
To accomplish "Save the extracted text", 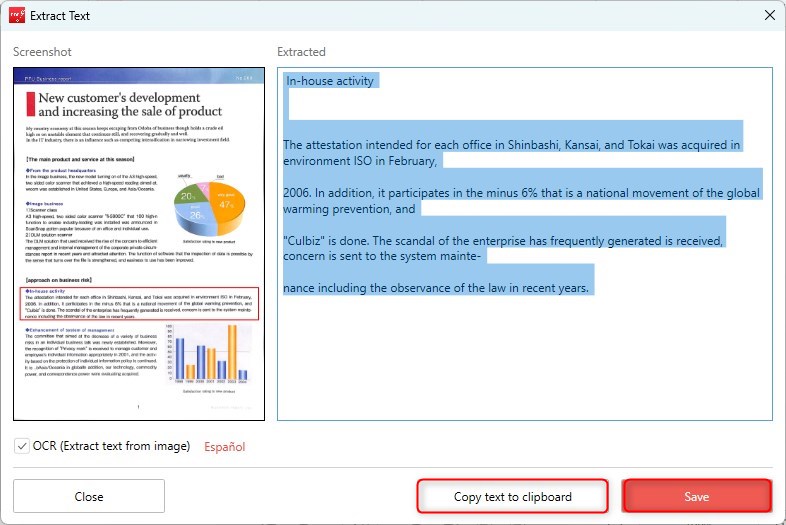I will (x=696, y=497).
